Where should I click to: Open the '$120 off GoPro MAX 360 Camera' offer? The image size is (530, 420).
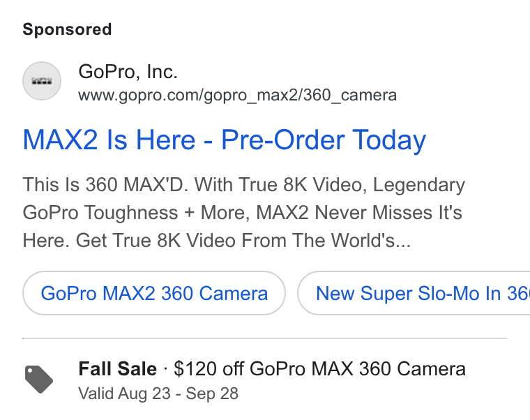coord(319,368)
